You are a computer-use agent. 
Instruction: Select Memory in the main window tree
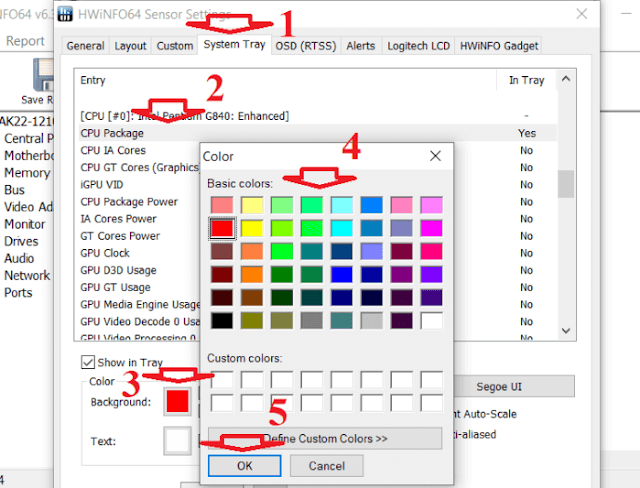(x=27, y=173)
